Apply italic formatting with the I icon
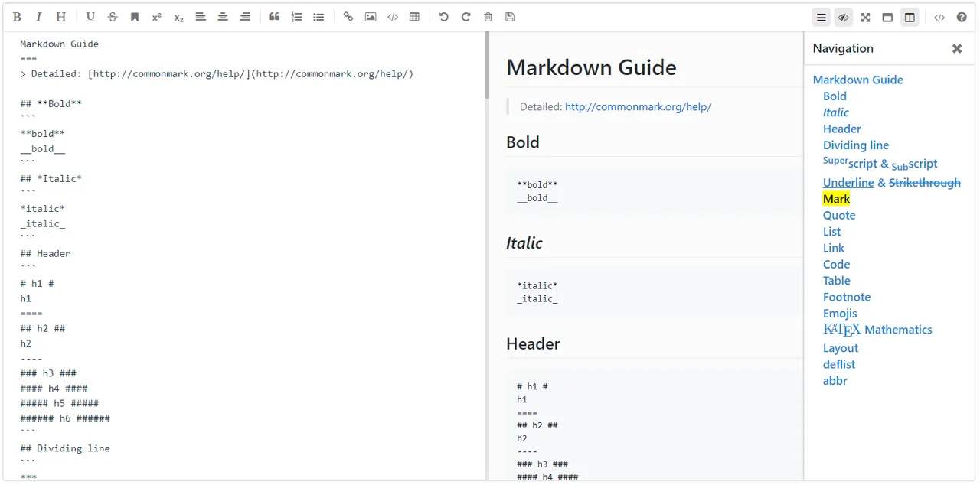Screen dimensions: 980x485 (39, 17)
